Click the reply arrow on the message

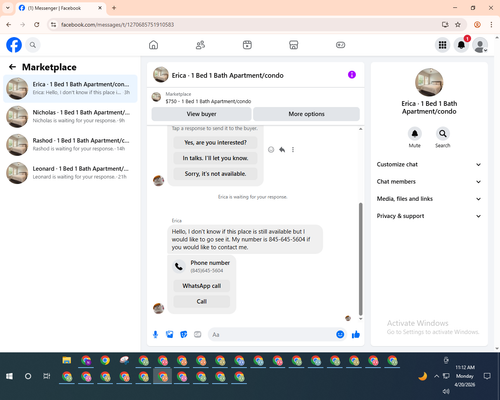click(282, 150)
